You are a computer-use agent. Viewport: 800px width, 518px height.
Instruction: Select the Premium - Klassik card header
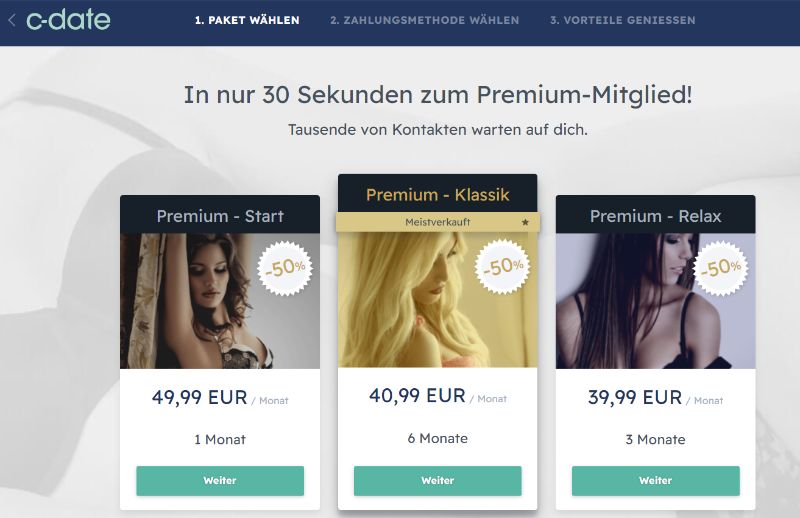coord(438,193)
